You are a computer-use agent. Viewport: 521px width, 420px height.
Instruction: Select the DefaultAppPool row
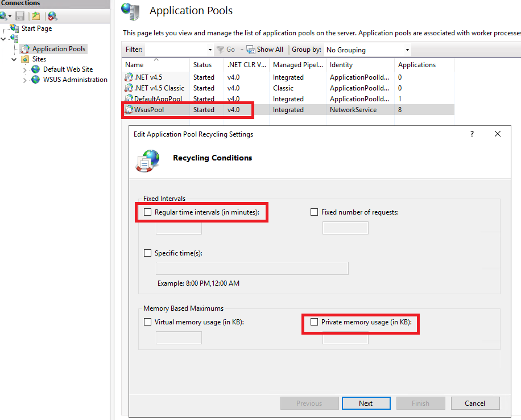tap(158, 99)
